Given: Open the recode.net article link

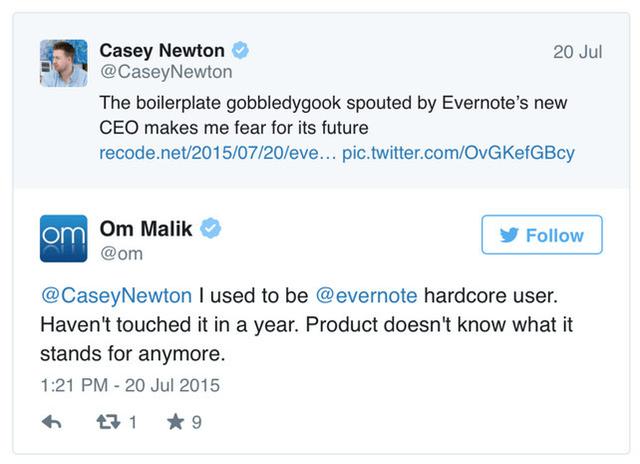Looking at the screenshot, I should 216,153.
